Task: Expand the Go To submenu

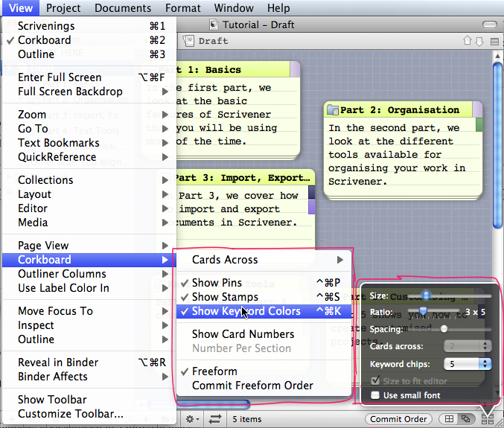Action: pos(89,129)
